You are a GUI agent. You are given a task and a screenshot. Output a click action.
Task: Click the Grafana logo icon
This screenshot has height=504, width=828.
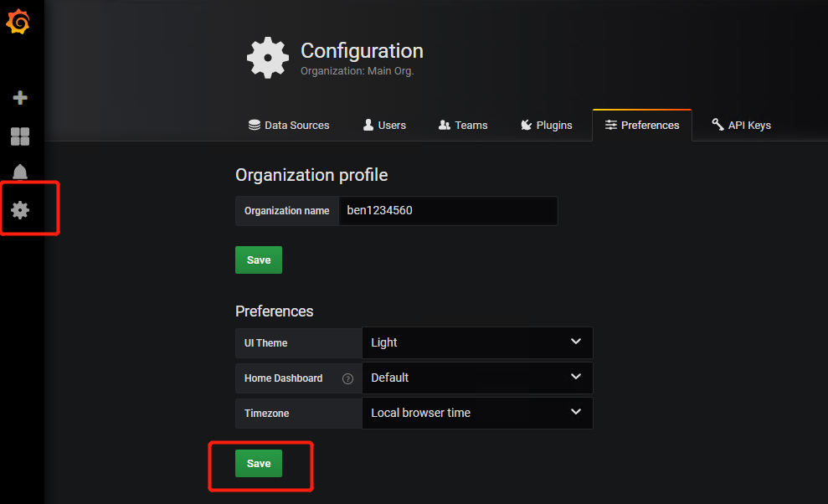tap(18, 23)
